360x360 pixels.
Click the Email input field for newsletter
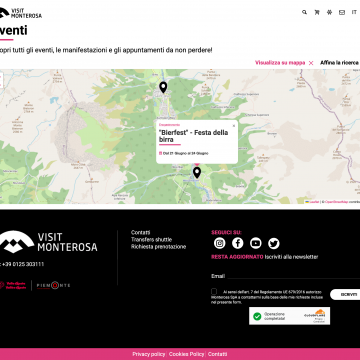click(x=293, y=276)
